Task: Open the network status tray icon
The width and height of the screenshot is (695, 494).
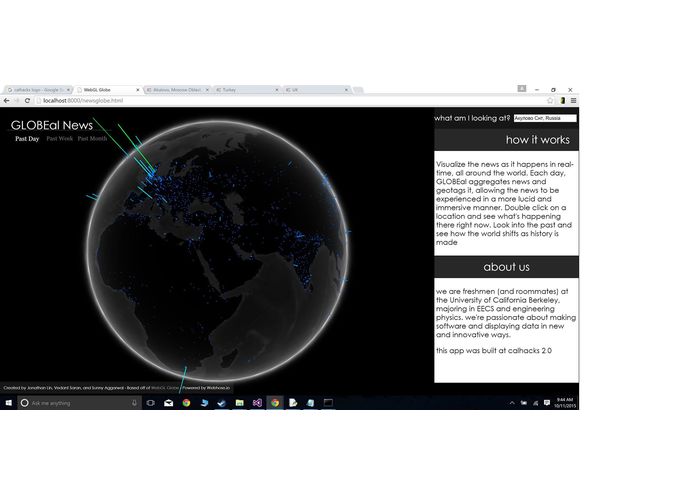Action: [x=535, y=403]
